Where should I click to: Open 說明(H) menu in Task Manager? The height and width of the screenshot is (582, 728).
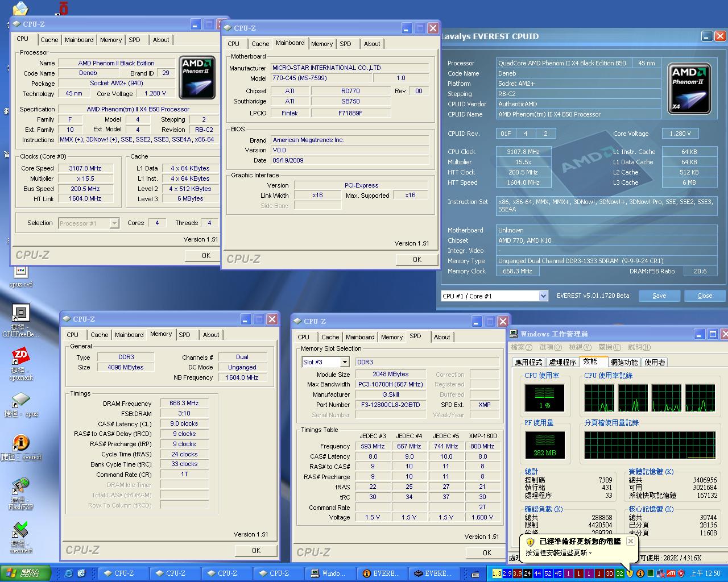tap(639, 347)
